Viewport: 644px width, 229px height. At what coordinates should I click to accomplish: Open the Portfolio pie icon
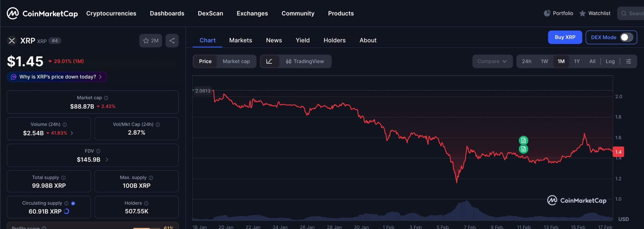pos(547,13)
